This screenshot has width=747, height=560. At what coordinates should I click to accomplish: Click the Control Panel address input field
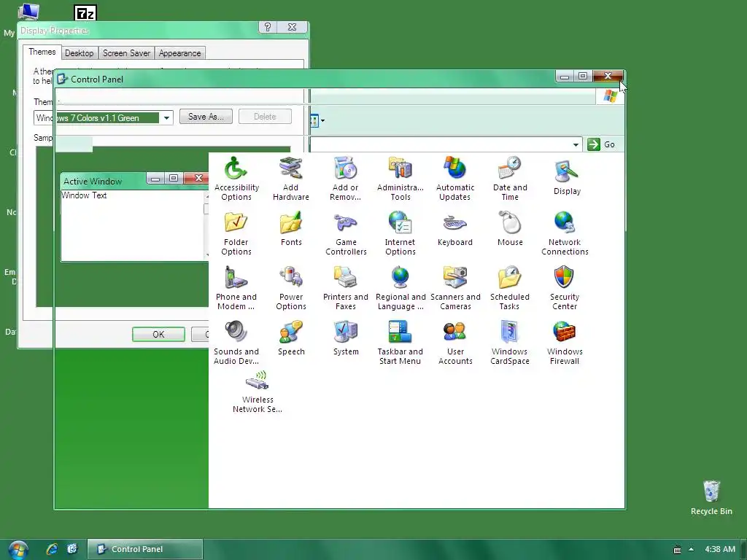click(x=440, y=144)
